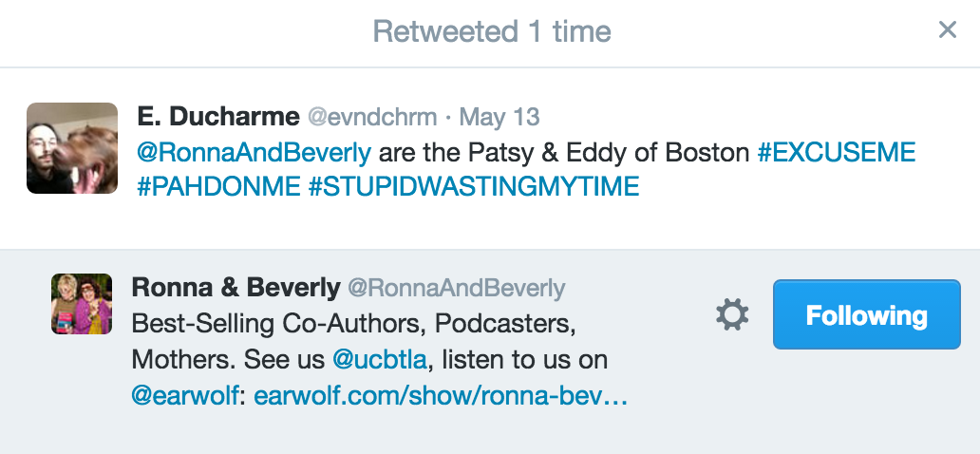
Task: Open the gear menu for Ronna & Beverly
Action: [732, 314]
